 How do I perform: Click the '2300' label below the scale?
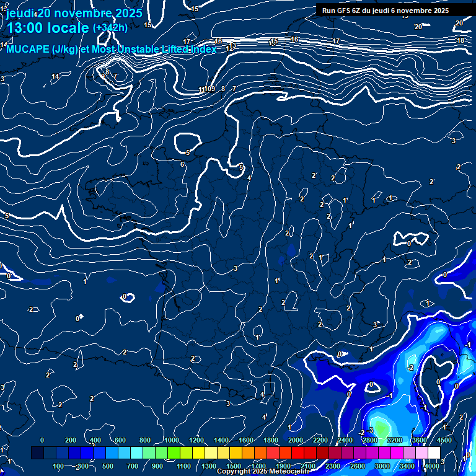tap(333, 466)
